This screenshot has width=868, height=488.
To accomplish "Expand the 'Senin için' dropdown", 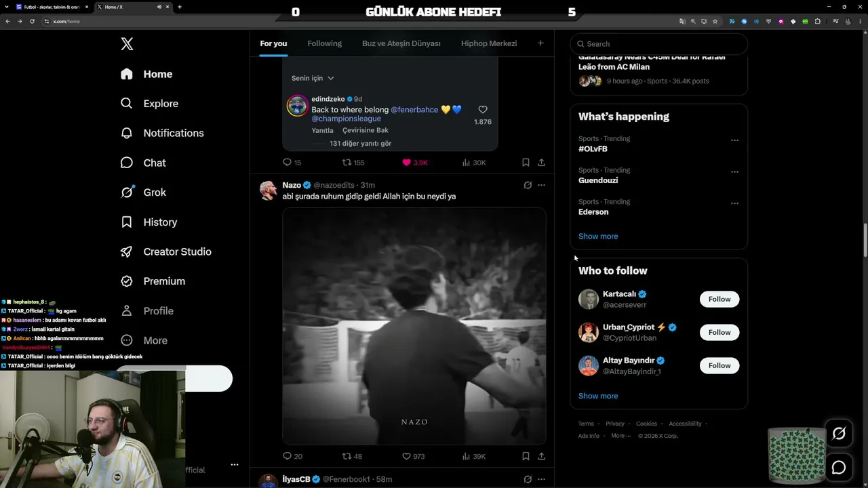I will coord(313,78).
